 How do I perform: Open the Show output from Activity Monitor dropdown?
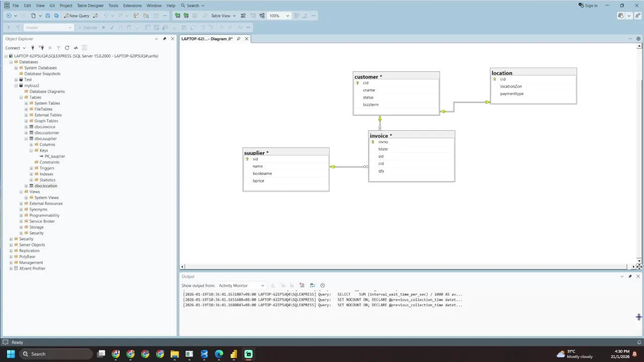[240, 286]
